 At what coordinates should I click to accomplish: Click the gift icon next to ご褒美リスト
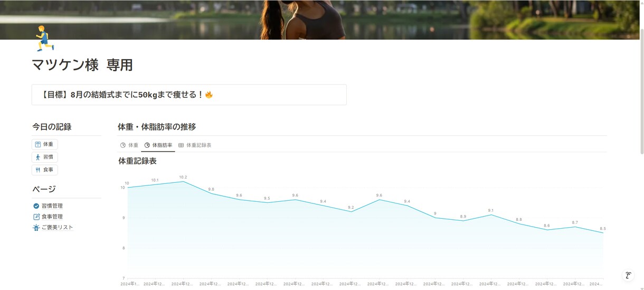tap(36, 228)
